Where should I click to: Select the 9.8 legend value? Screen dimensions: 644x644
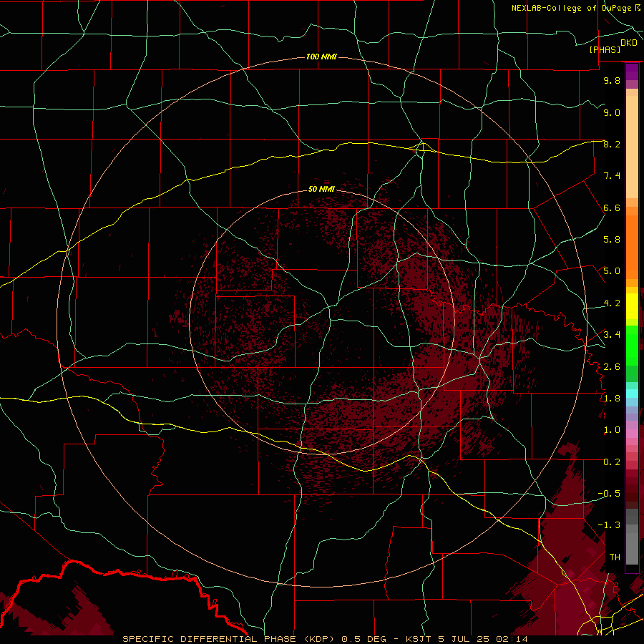[x=612, y=80]
